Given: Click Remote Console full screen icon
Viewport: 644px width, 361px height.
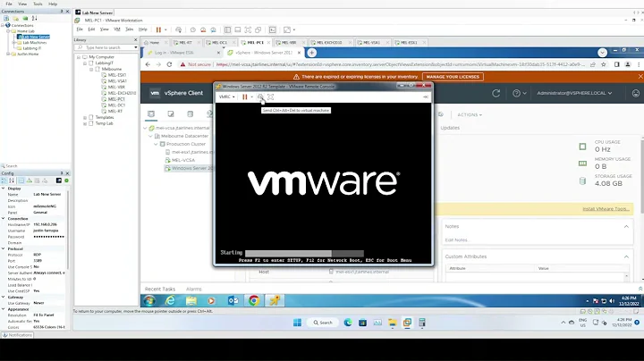Looking at the screenshot, I should coord(271,97).
